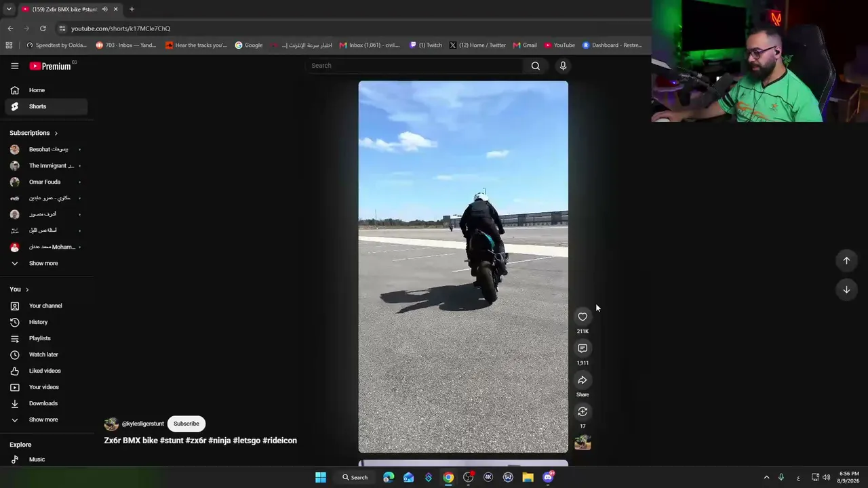Mute the tab via speaker icon
The image size is (868, 488).
pos(104,9)
